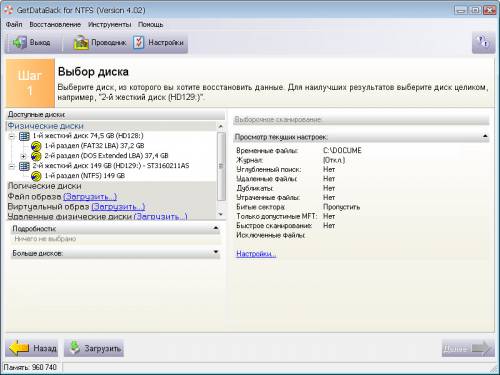500x375 pixels.
Task: Open Проводник from the toolbar
Action: tap(81, 43)
